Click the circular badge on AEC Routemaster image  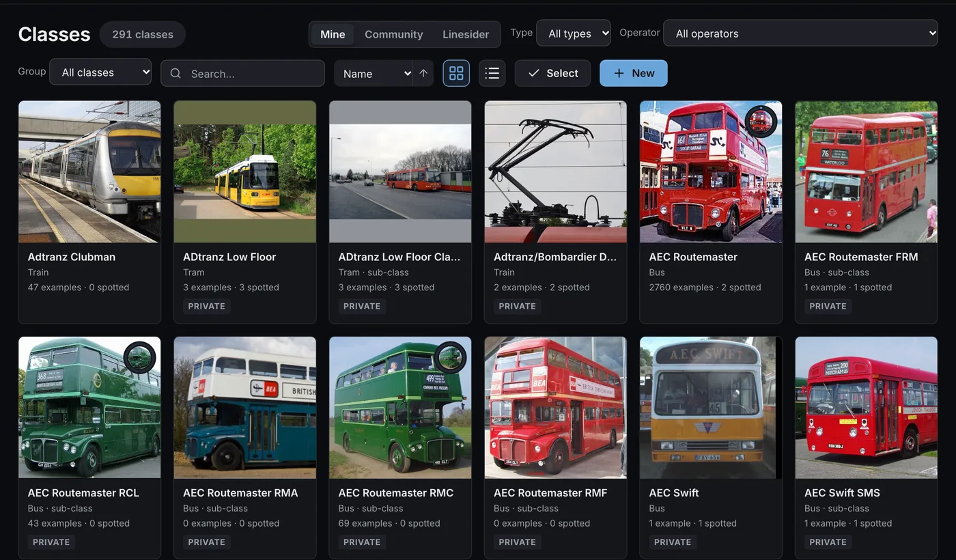(x=761, y=122)
